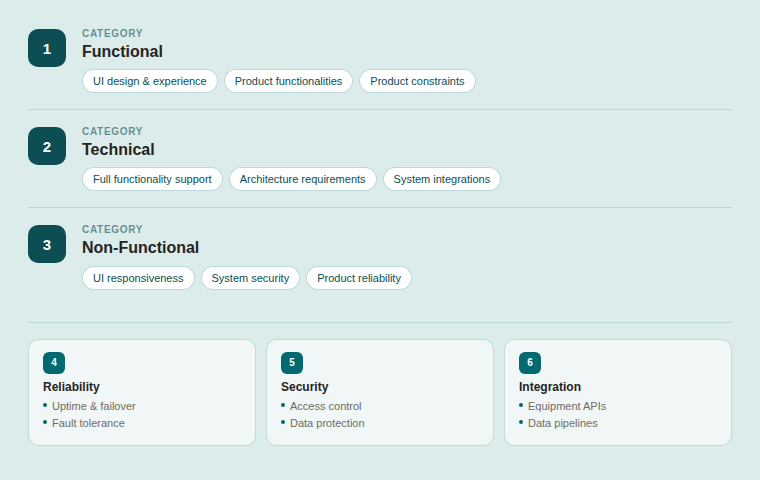Choose the Architecture requirements pill
The height and width of the screenshot is (480, 760).
(x=302, y=179)
